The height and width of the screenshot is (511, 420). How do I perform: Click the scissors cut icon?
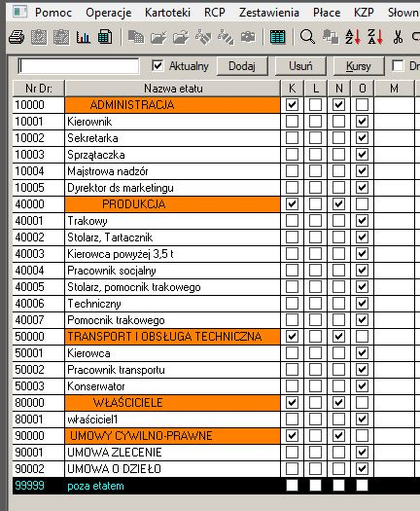click(x=398, y=37)
